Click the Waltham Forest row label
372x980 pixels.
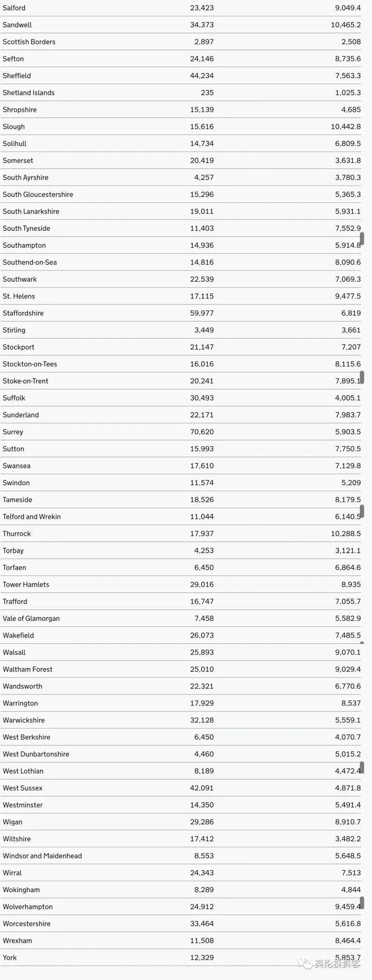pos(27,669)
